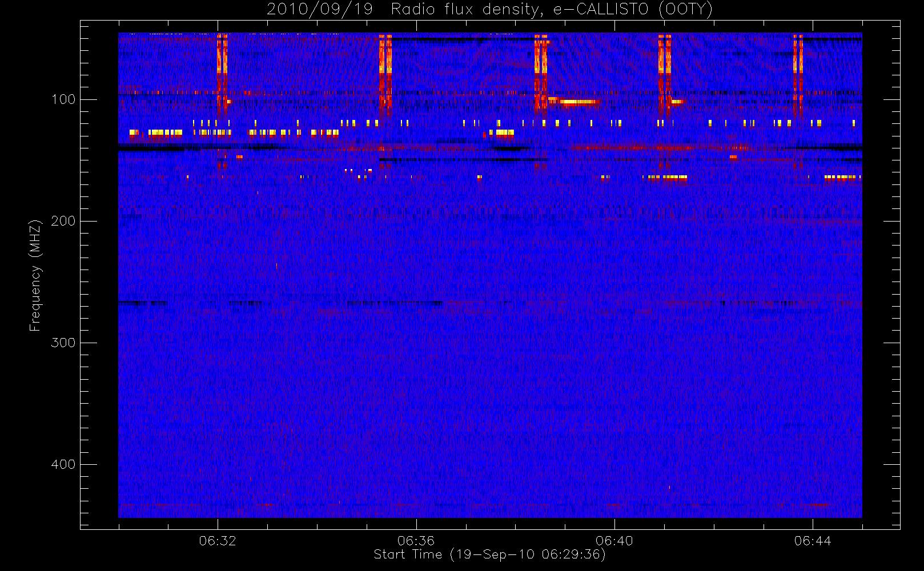Click the '06:40' time tick label
Image resolution: width=924 pixels, height=571 pixels.
[614, 541]
